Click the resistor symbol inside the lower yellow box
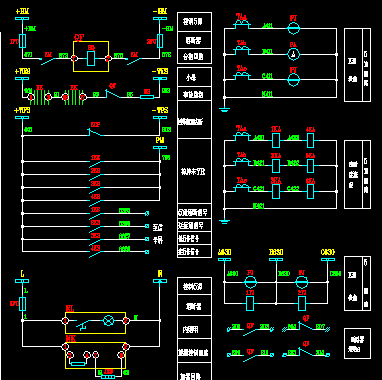Viewport: 382px width, 380px height. 78,364
